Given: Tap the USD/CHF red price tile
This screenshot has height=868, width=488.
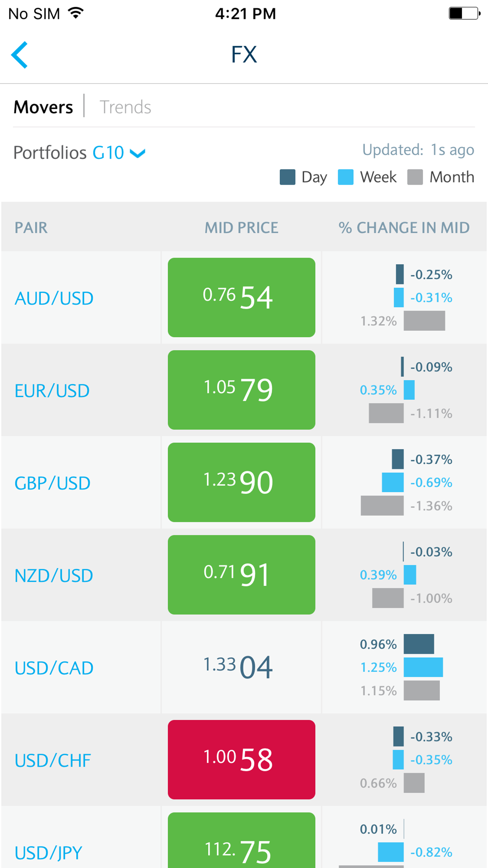Looking at the screenshot, I should pos(241,759).
